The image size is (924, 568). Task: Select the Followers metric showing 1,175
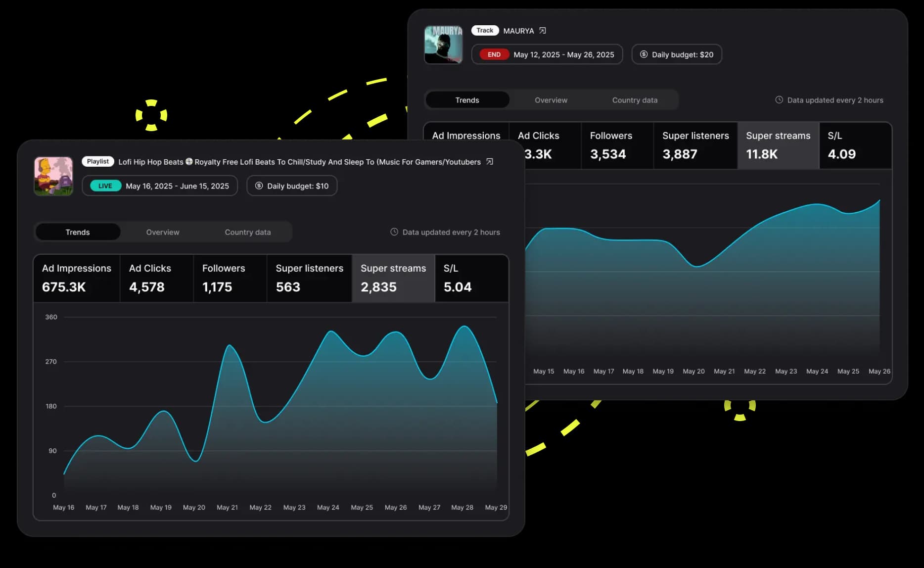coord(229,278)
